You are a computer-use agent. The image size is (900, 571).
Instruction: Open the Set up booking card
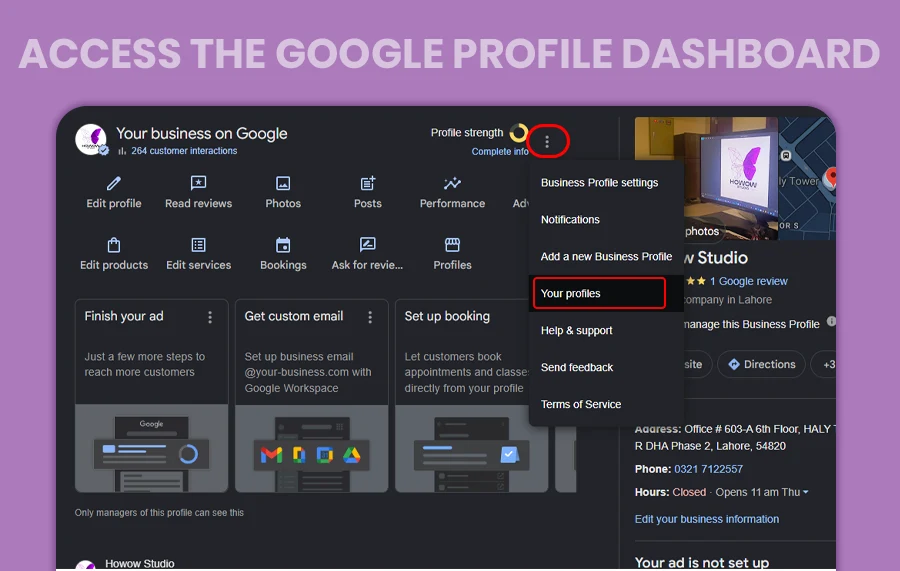point(471,395)
